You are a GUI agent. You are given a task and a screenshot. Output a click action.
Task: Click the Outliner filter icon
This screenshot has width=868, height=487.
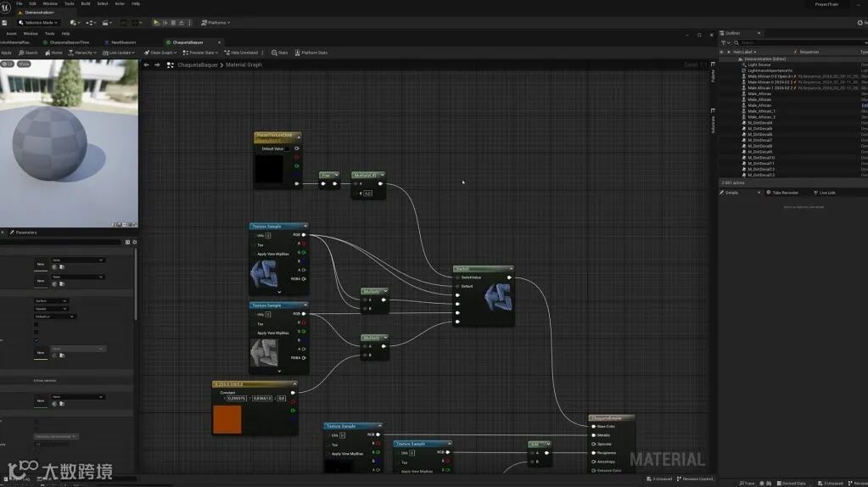pyautogui.click(x=725, y=42)
